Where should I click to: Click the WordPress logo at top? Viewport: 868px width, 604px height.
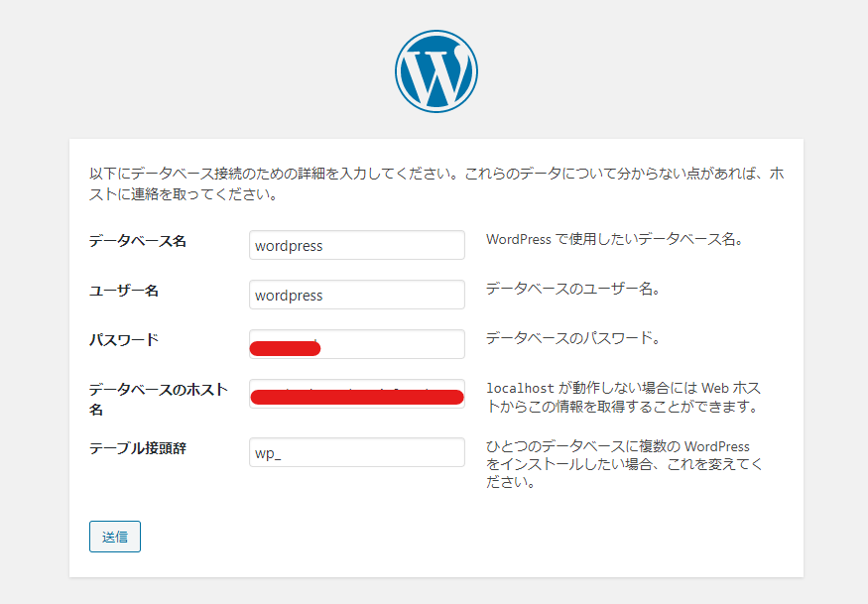pyautogui.click(x=436, y=71)
